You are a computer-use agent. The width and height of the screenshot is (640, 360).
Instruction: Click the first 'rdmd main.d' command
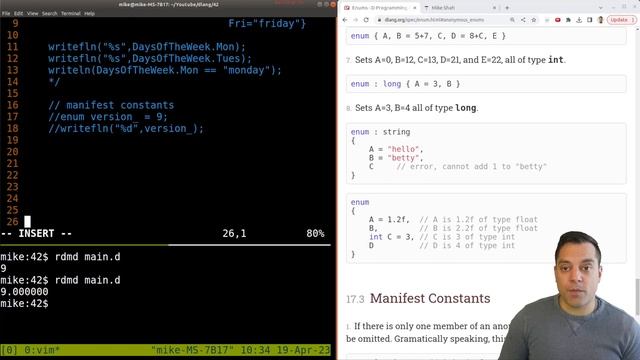click(x=87, y=257)
